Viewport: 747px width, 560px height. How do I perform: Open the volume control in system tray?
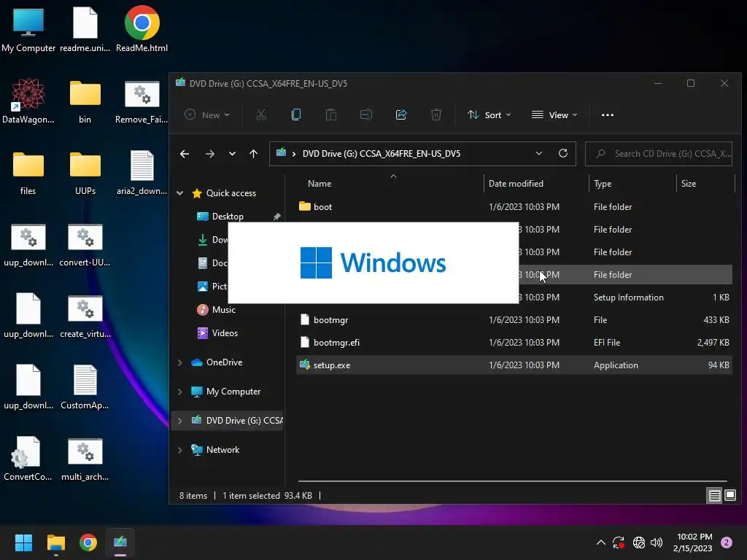[x=657, y=542]
